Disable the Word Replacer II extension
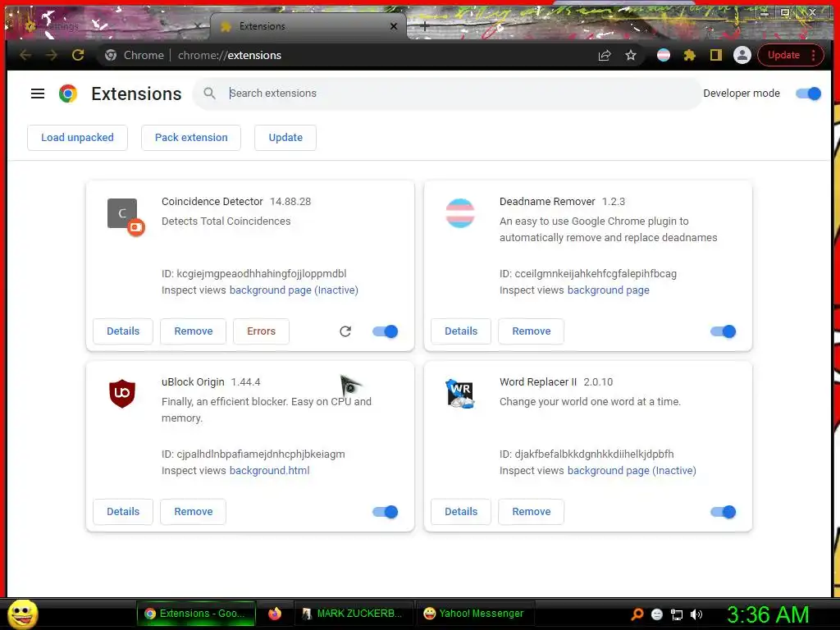The height and width of the screenshot is (630, 840). [724, 512]
